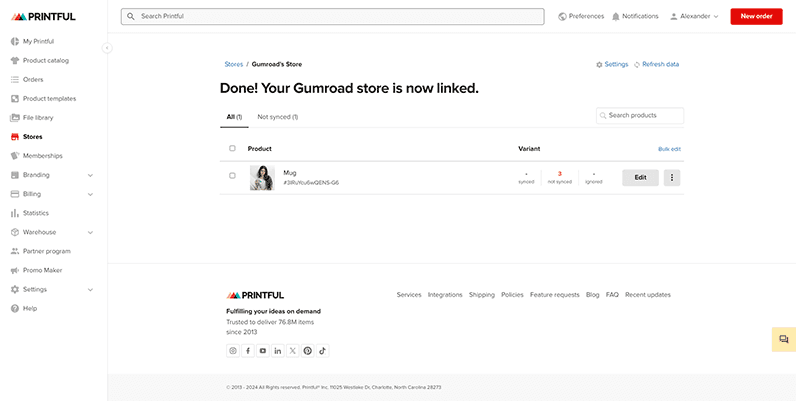Image resolution: width=796 pixels, height=401 pixels.
Task: Click the Orders list icon
Action: 15,80
